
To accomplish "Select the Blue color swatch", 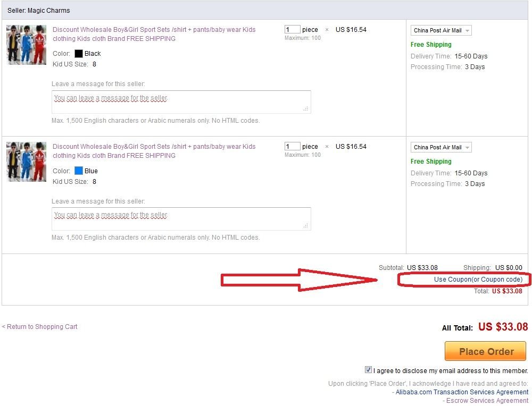I will coord(79,171).
